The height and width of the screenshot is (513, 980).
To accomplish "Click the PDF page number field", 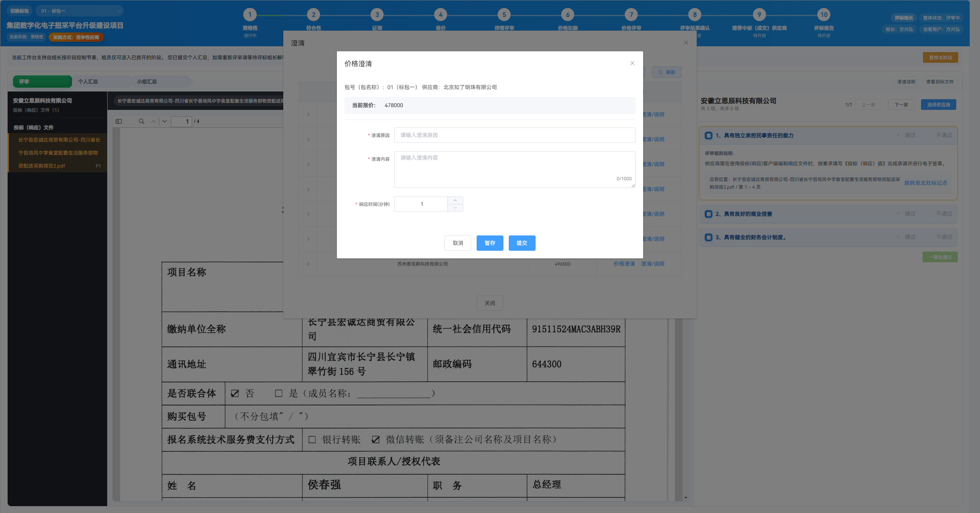I will pos(181,121).
